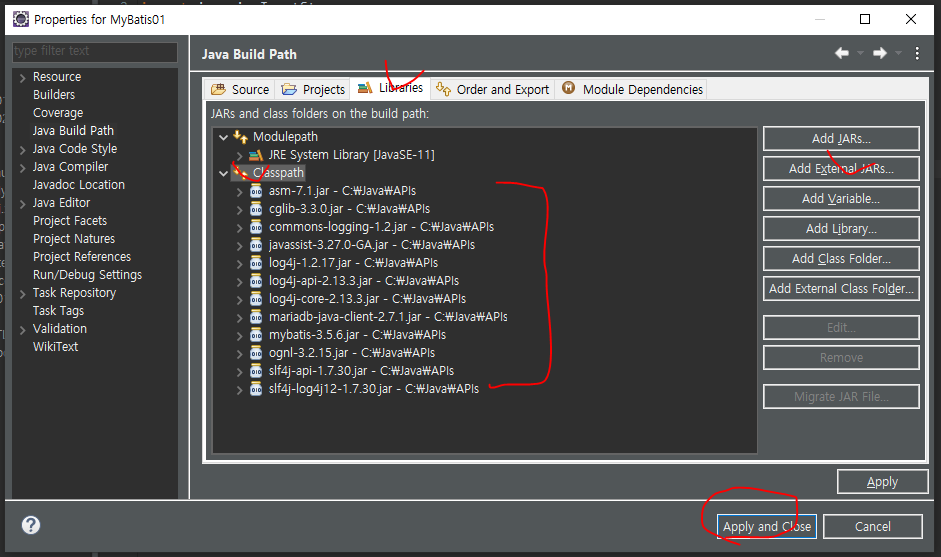Click the Apply and Close button
Viewport: 941px width, 557px height.
click(766, 526)
